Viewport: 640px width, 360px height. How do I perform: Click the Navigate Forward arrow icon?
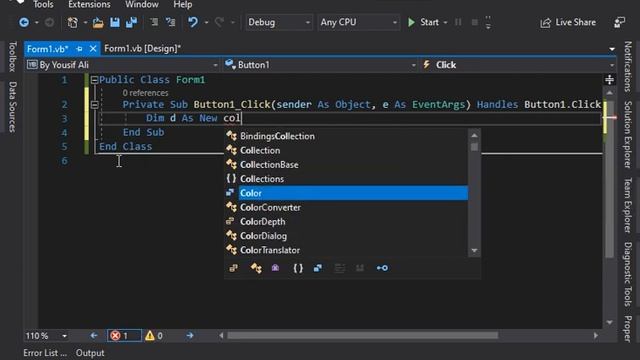tap(49, 22)
